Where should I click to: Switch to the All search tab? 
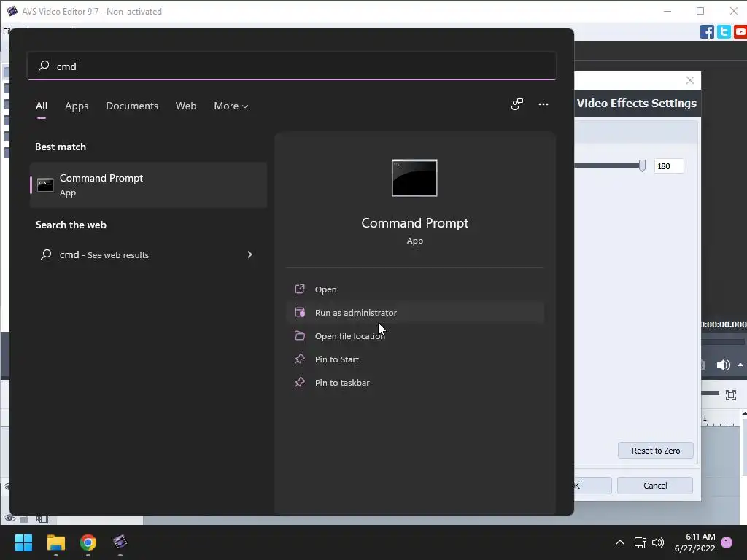click(x=42, y=106)
